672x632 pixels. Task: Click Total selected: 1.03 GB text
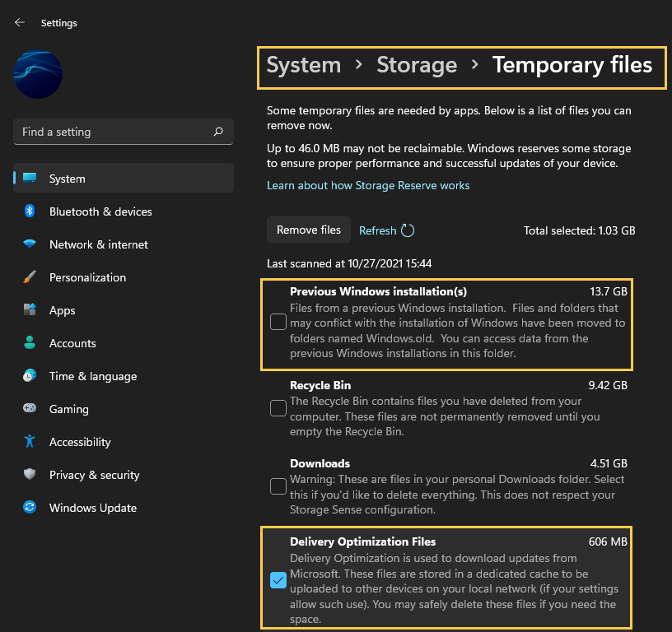pos(580,230)
